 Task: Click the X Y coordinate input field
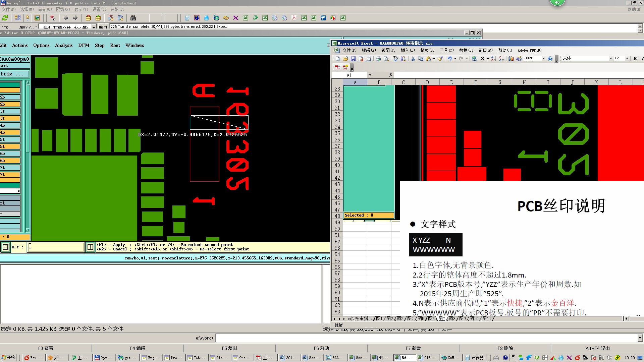point(56,247)
